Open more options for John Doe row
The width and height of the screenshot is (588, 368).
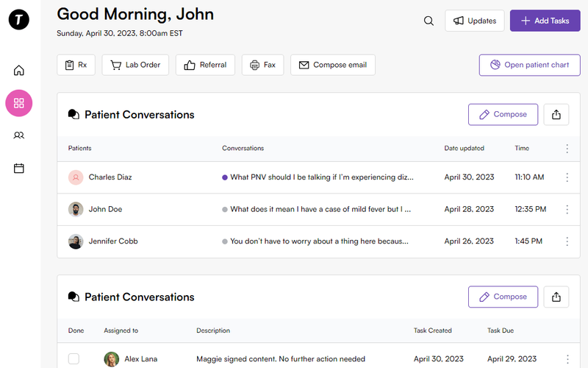[x=567, y=210]
